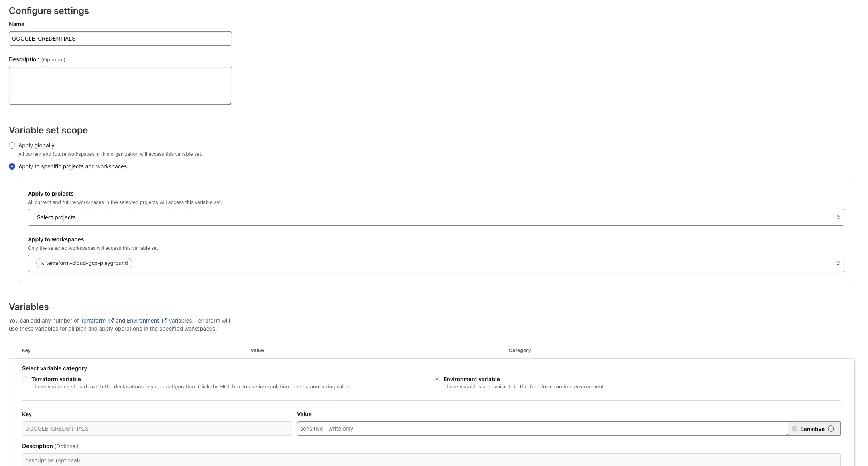The width and height of the screenshot is (868, 466).
Task: Click the workspaces dropdown chevron arrows
Action: click(838, 263)
